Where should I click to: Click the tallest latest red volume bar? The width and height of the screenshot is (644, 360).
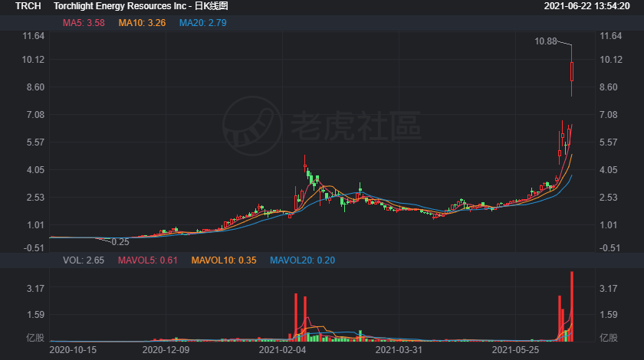click(572, 306)
